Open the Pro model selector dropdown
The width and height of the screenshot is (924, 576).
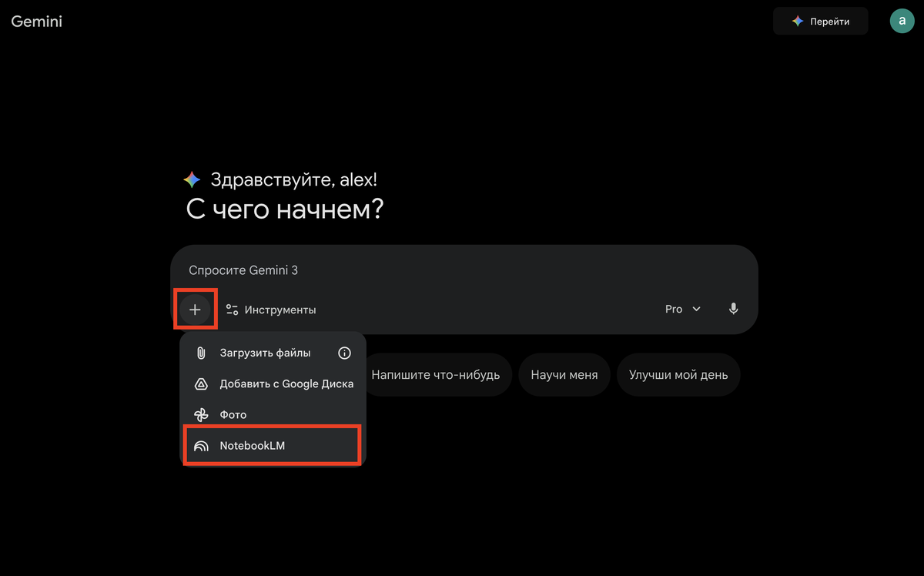pyautogui.click(x=681, y=309)
